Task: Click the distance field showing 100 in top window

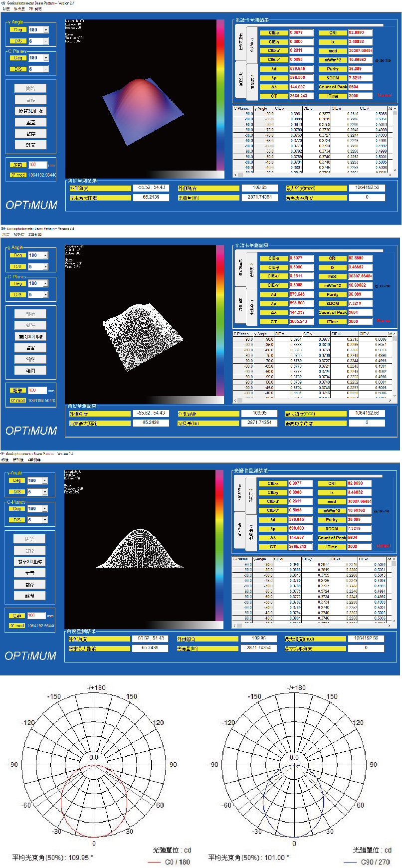Action: [x=37, y=165]
